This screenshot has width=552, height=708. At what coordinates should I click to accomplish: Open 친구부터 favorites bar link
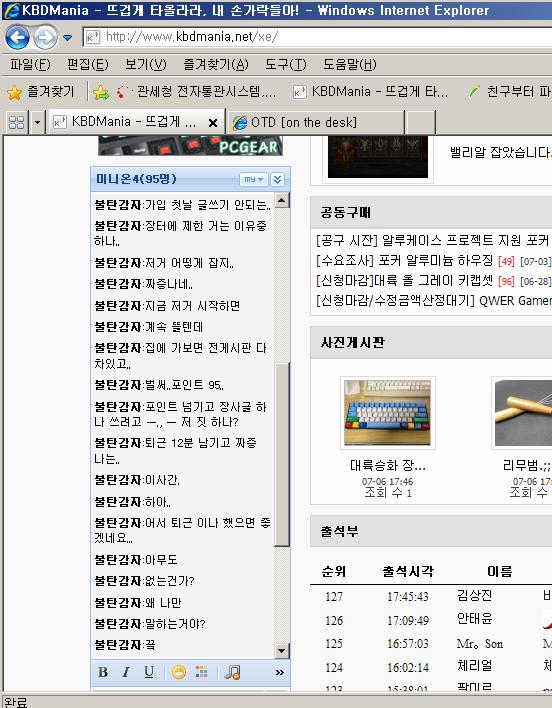point(509,92)
